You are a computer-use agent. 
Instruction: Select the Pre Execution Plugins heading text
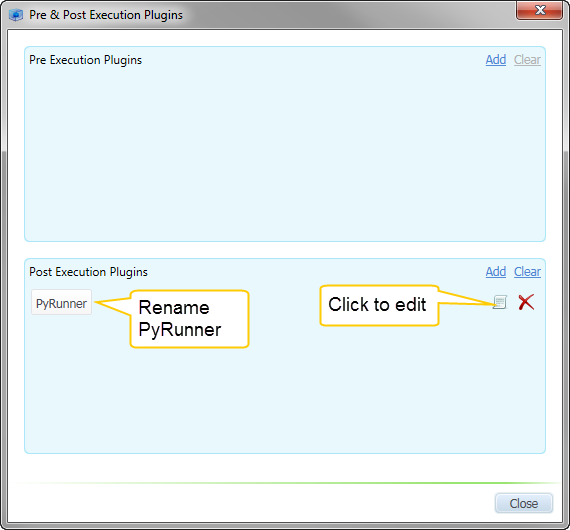[x=85, y=60]
